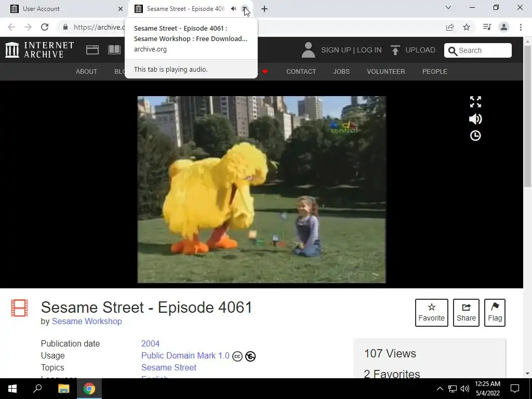Open the playback speed clock icon

pyautogui.click(x=475, y=136)
